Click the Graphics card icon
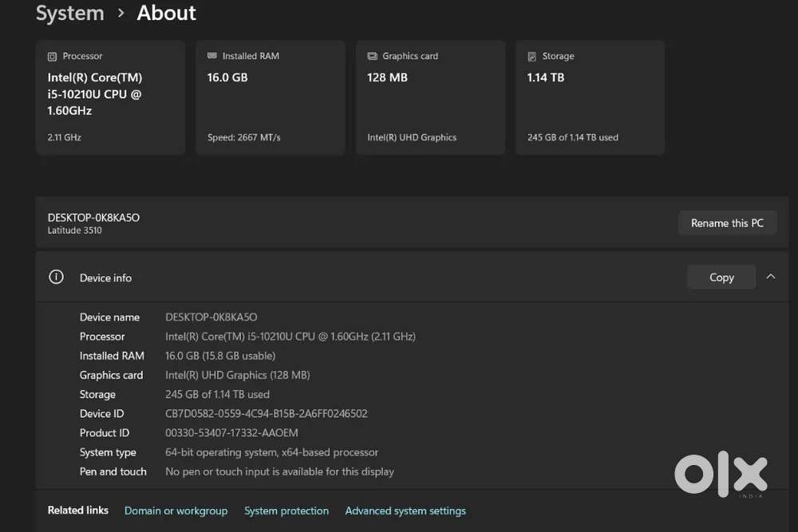 coord(373,56)
